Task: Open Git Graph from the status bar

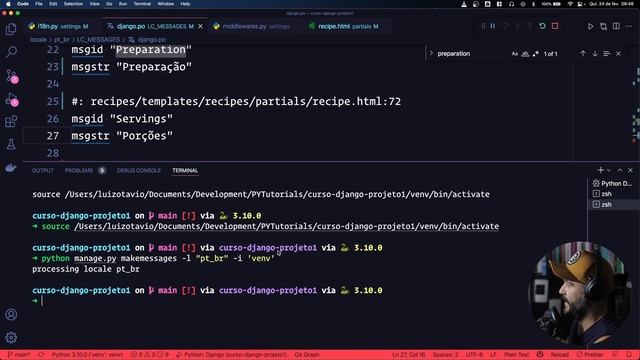Action: pyautogui.click(x=307, y=355)
